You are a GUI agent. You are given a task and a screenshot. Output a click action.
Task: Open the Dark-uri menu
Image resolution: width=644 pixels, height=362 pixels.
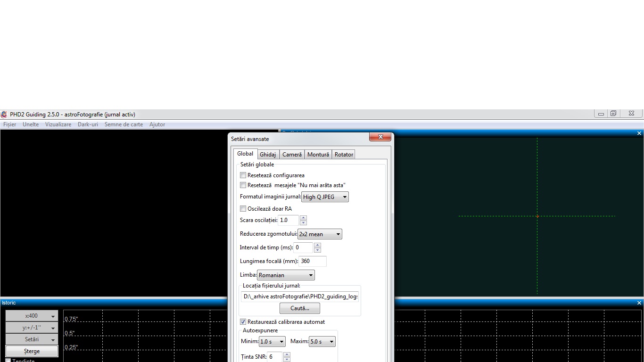[88, 124]
